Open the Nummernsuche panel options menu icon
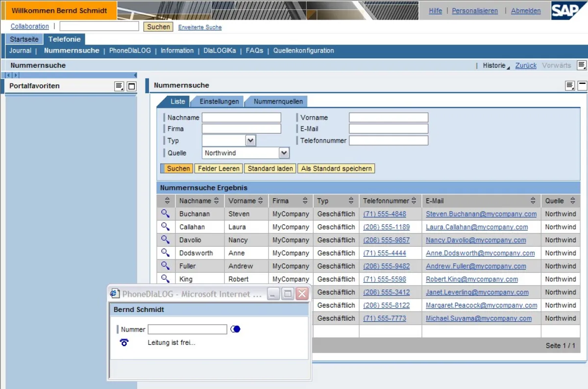 570,85
